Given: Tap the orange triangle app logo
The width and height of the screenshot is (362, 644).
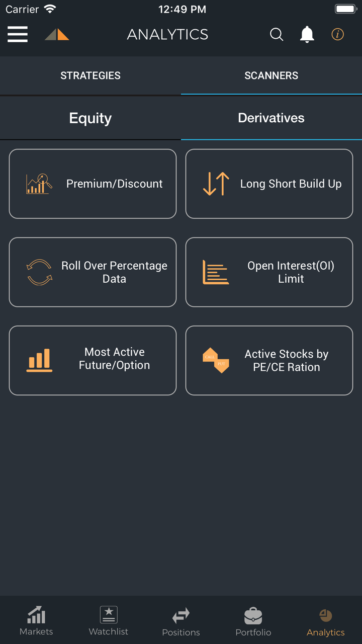Looking at the screenshot, I should click(x=57, y=34).
